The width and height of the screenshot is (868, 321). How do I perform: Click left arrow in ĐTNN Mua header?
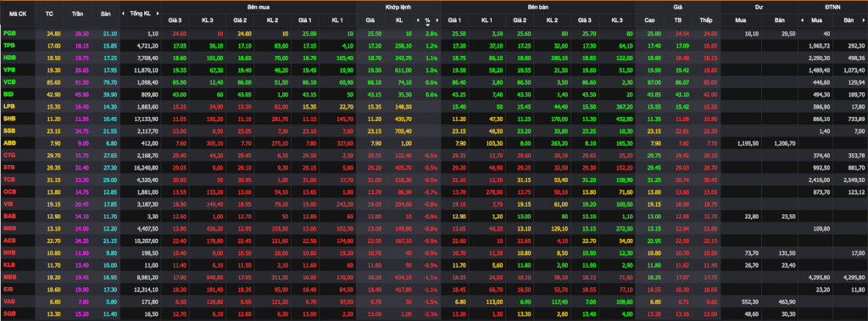pyautogui.click(x=802, y=20)
